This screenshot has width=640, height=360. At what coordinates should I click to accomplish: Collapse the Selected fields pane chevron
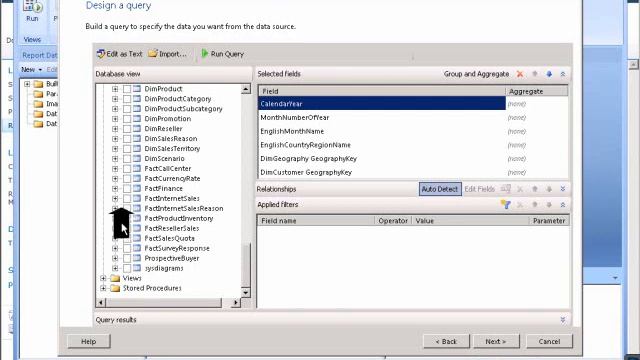click(563, 74)
